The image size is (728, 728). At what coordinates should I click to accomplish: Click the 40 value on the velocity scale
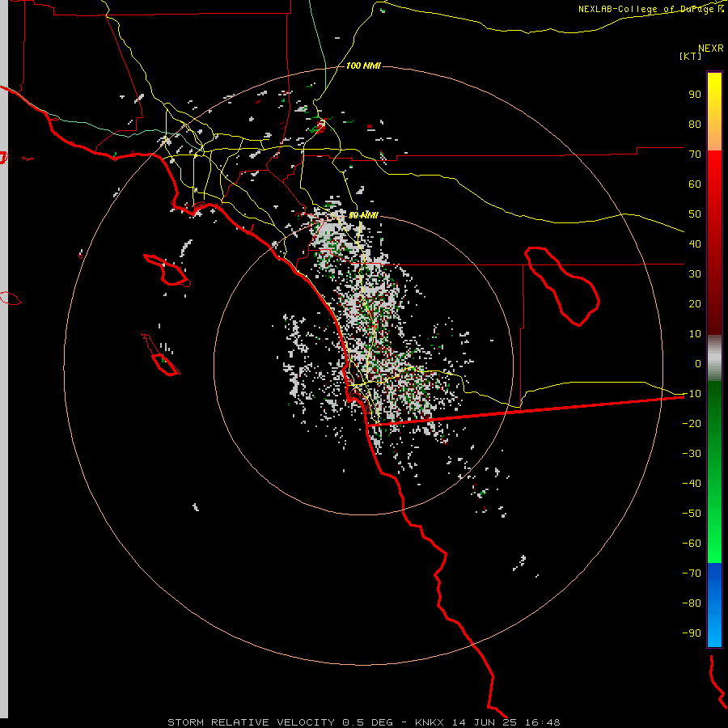[695, 243]
